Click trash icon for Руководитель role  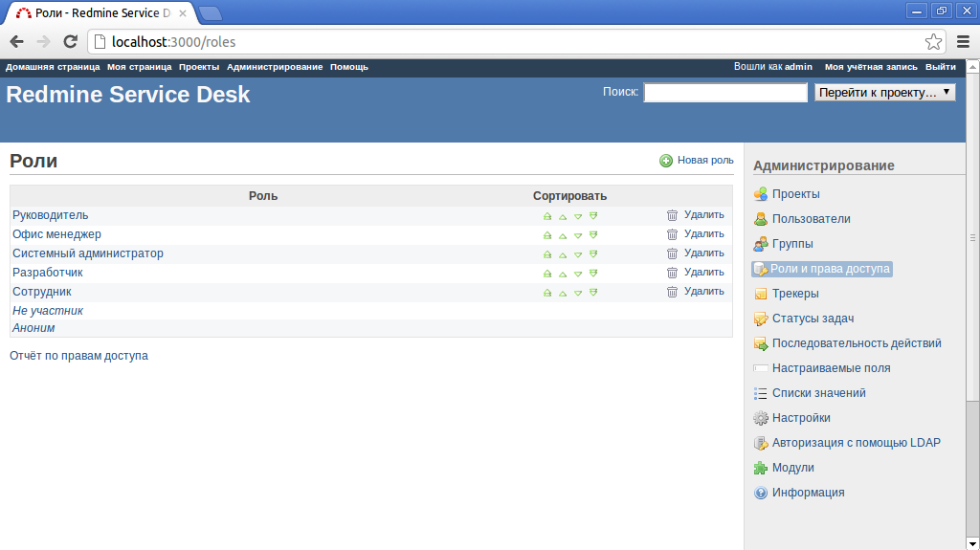[672, 215]
